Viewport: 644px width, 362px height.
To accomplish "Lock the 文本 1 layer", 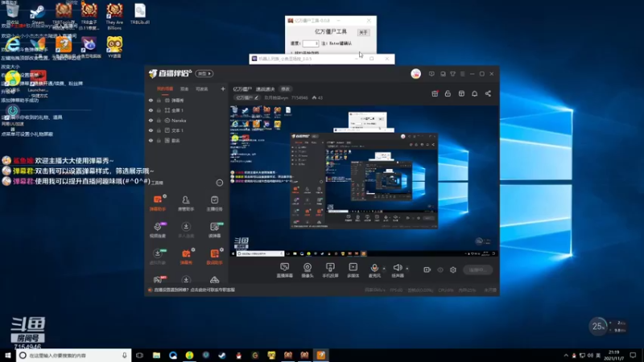I will pos(159,130).
